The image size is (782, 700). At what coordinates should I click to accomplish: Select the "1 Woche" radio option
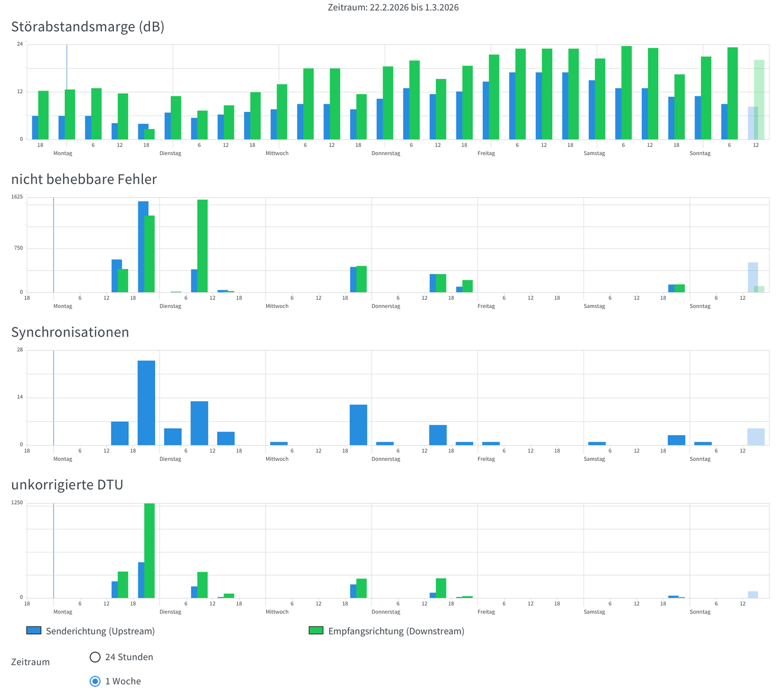[x=95, y=681]
